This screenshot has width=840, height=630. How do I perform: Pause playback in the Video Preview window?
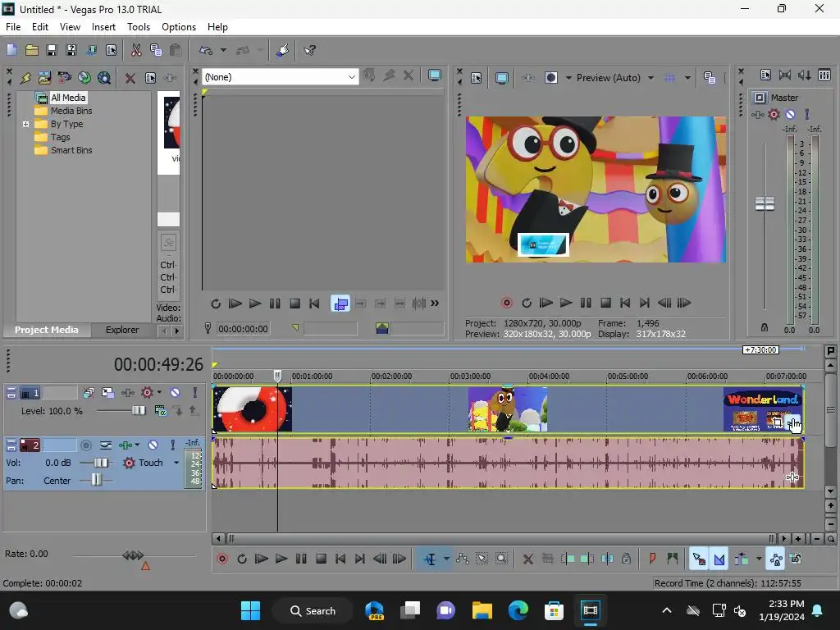click(x=586, y=303)
